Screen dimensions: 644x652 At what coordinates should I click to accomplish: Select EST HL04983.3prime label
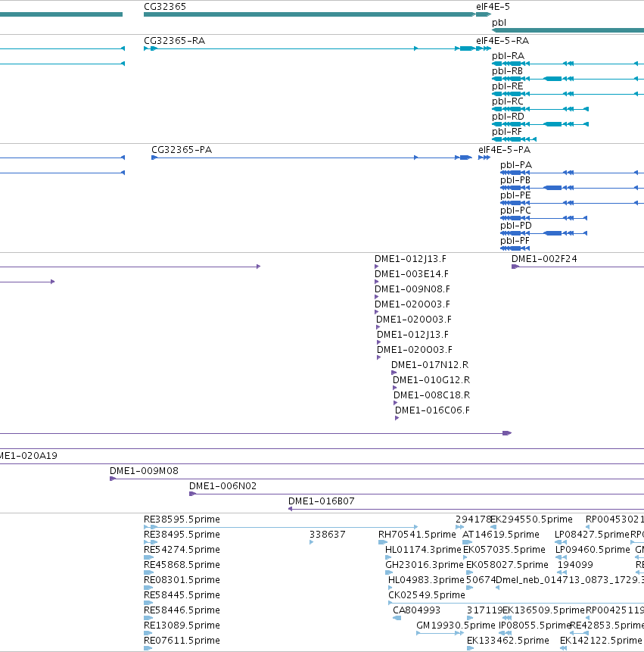[426, 579]
